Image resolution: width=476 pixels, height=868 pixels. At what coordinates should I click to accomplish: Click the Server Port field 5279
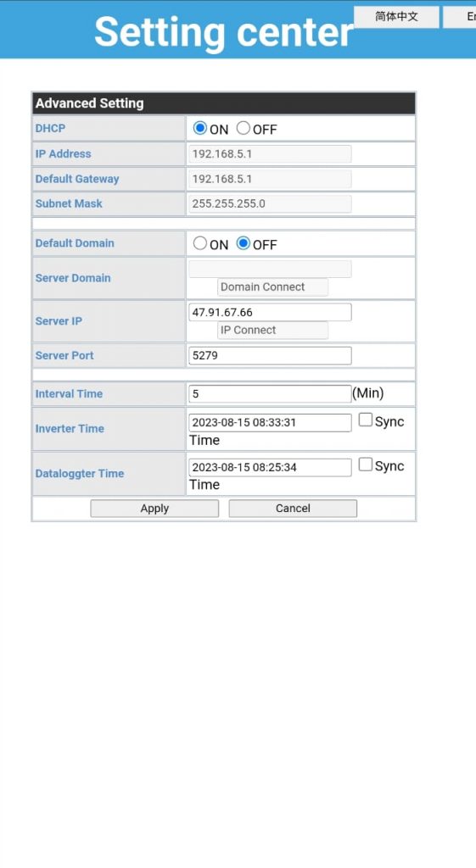270,355
